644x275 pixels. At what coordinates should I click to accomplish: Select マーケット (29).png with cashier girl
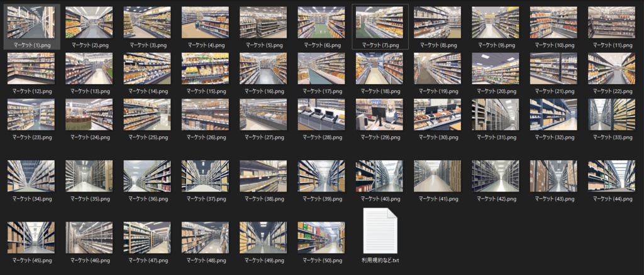(379, 114)
